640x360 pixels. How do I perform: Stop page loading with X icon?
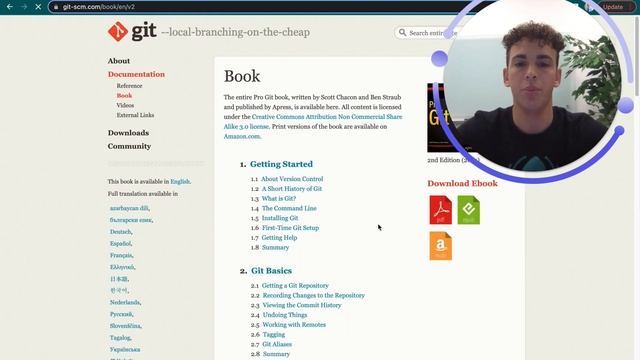click(x=38, y=7)
